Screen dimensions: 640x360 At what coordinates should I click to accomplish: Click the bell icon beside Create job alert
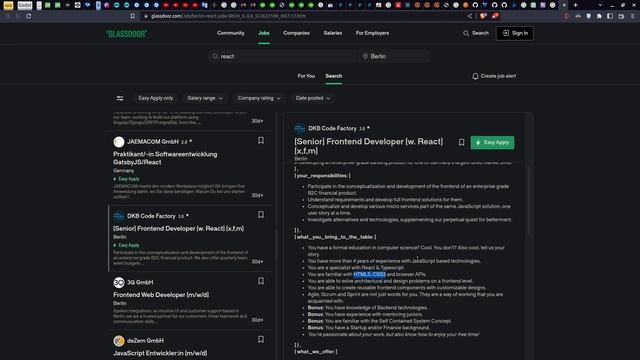[x=475, y=76]
